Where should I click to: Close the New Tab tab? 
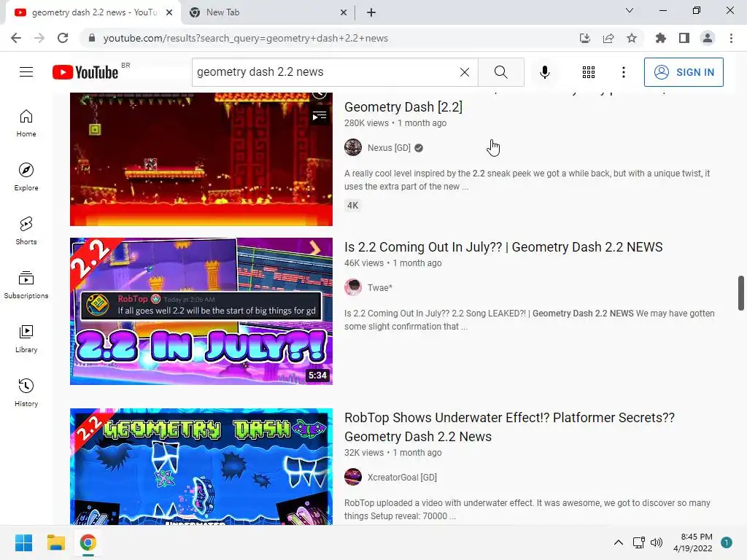point(344,13)
